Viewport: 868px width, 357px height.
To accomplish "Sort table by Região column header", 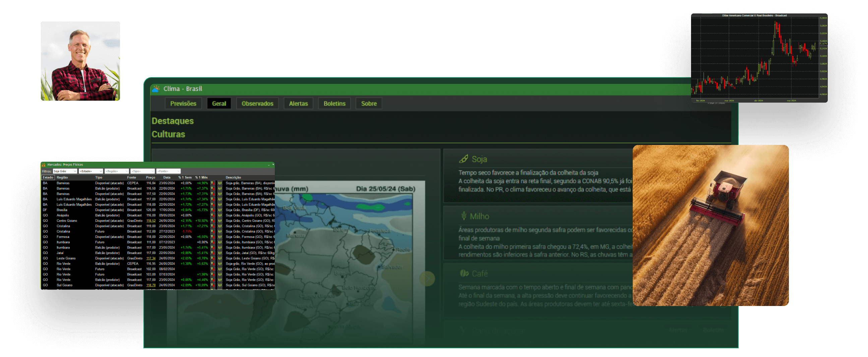I will pyautogui.click(x=62, y=177).
